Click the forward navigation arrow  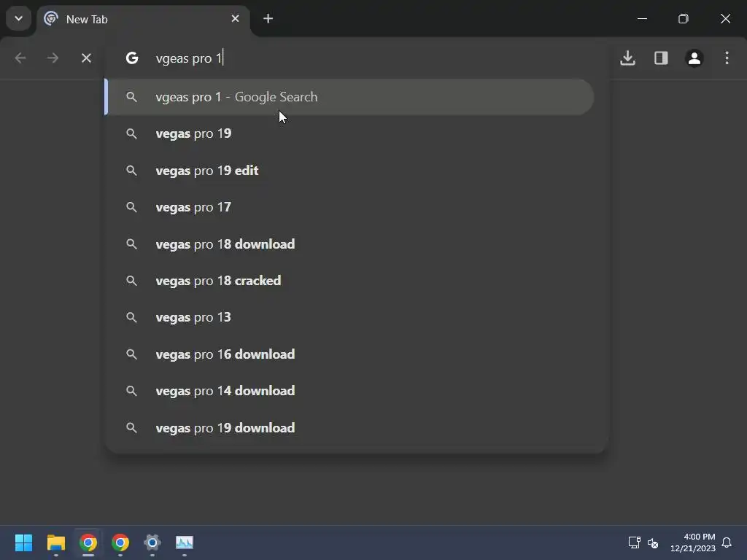[x=53, y=58]
